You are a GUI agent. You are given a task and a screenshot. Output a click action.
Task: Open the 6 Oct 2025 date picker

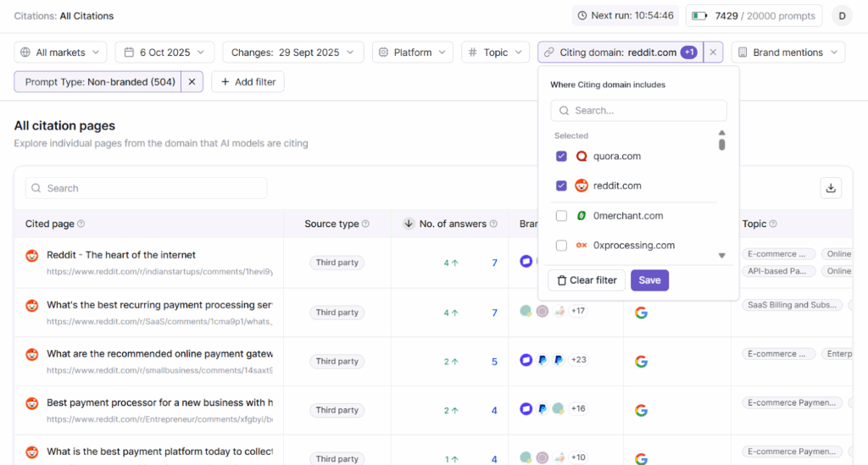coord(164,53)
